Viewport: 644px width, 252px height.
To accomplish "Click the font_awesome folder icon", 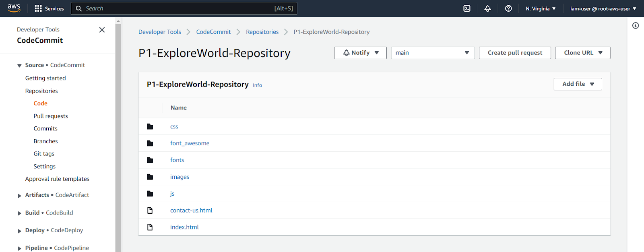I will (x=150, y=143).
